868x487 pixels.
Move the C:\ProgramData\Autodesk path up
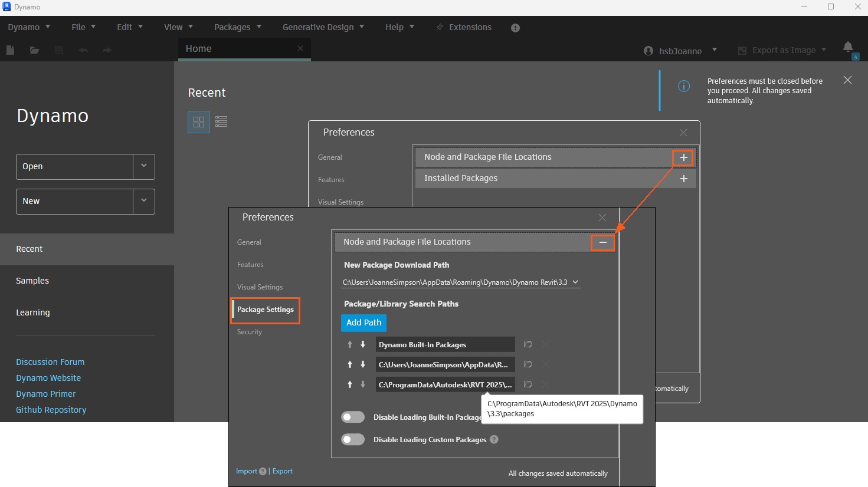click(350, 384)
